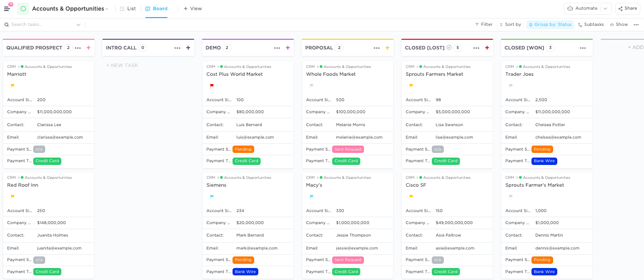
Task: Toggle Subtasks visibility in the toolbar
Action: coord(590,24)
